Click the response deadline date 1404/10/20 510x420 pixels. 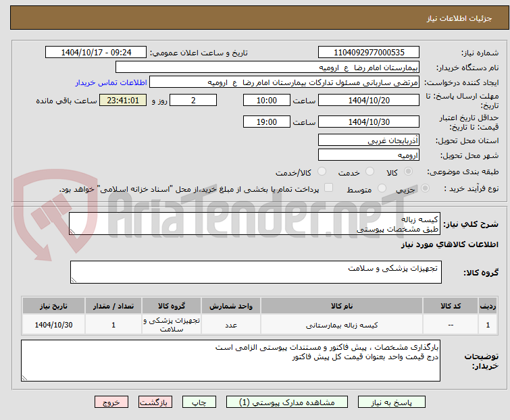click(x=369, y=100)
